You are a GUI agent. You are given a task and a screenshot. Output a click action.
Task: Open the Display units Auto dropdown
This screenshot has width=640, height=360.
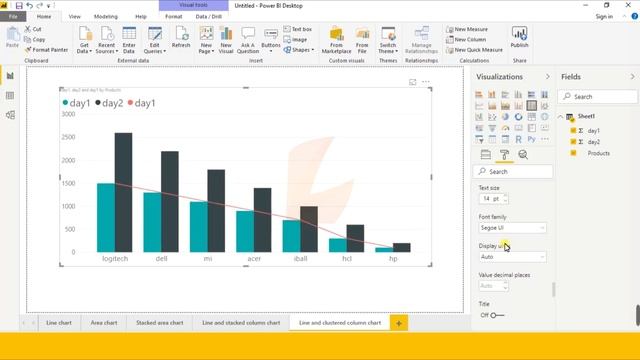pos(512,257)
